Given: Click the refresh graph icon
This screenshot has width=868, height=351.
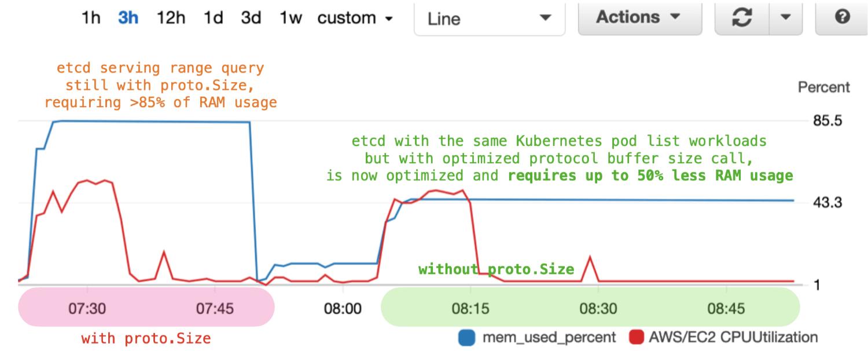Looking at the screenshot, I should (x=742, y=17).
